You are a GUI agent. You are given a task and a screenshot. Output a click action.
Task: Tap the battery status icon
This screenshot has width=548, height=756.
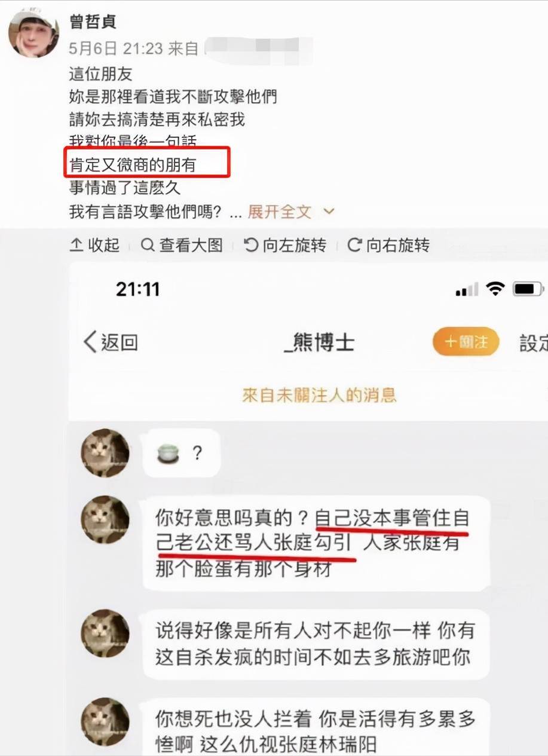pyautogui.click(x=527, y=289)
